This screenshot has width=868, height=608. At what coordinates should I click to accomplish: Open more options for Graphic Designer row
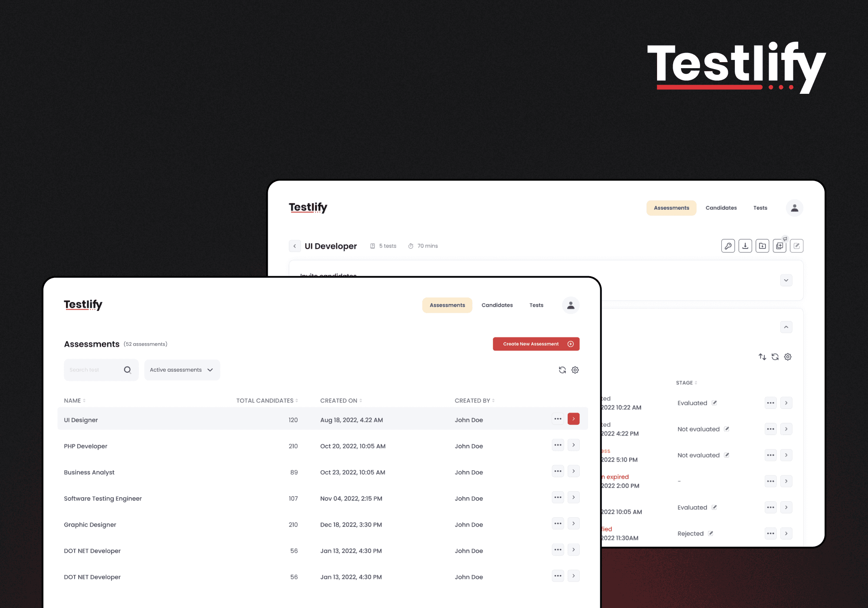[558, 524]
